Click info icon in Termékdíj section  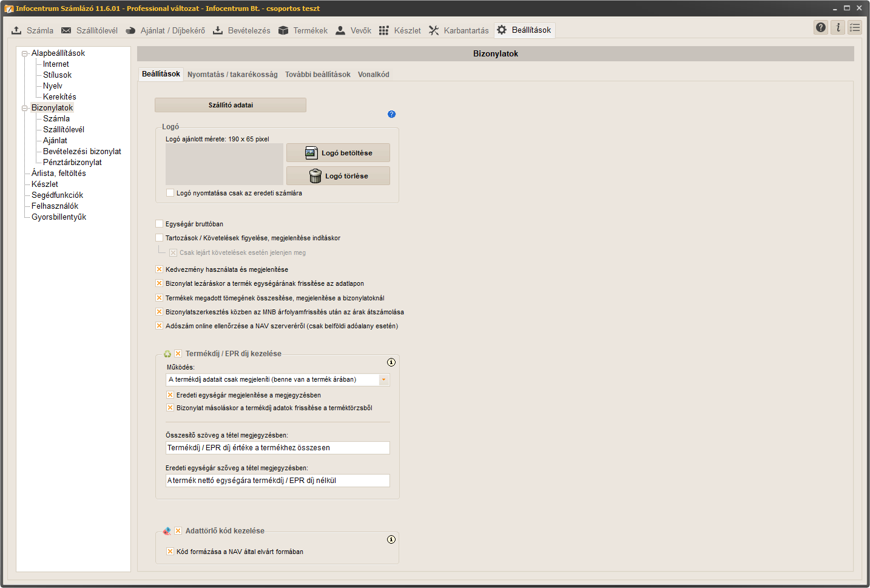pos(391,362)
